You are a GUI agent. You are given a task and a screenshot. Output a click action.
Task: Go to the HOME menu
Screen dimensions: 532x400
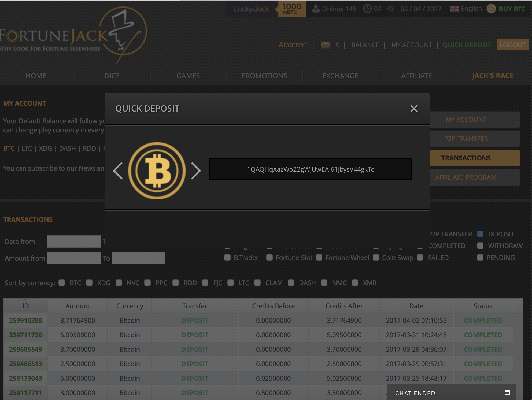point(36,76)
